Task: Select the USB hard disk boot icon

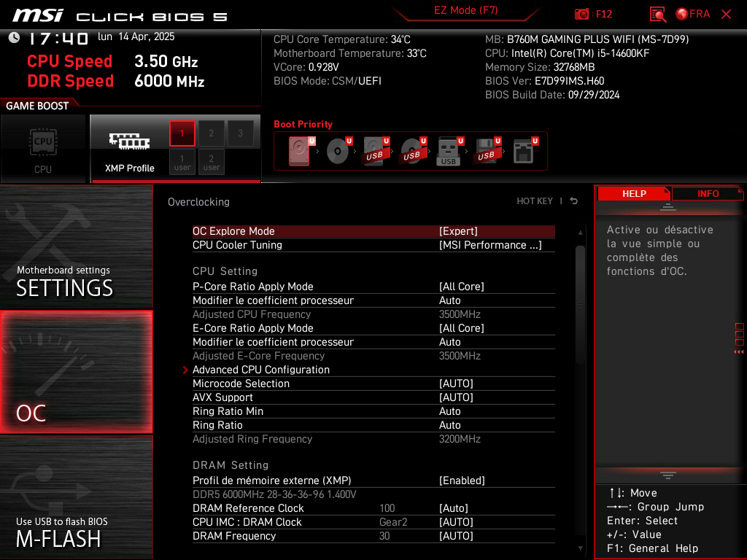Action: (376, 151)
